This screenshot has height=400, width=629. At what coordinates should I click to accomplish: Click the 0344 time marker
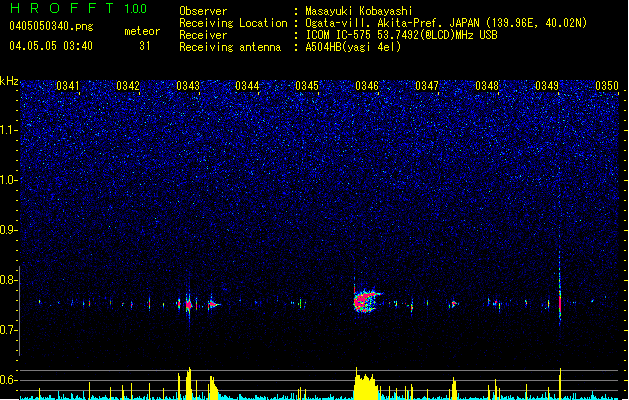(247, 85)
